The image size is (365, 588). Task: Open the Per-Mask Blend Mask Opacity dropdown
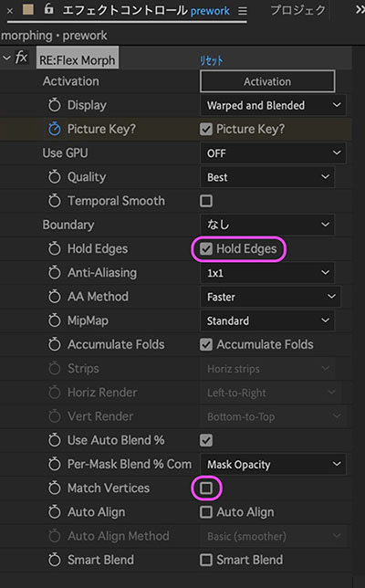click(x=273, y=465)
